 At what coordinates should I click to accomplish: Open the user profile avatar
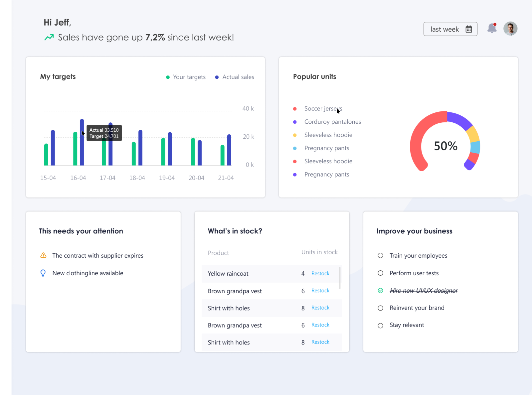[510, 29]
